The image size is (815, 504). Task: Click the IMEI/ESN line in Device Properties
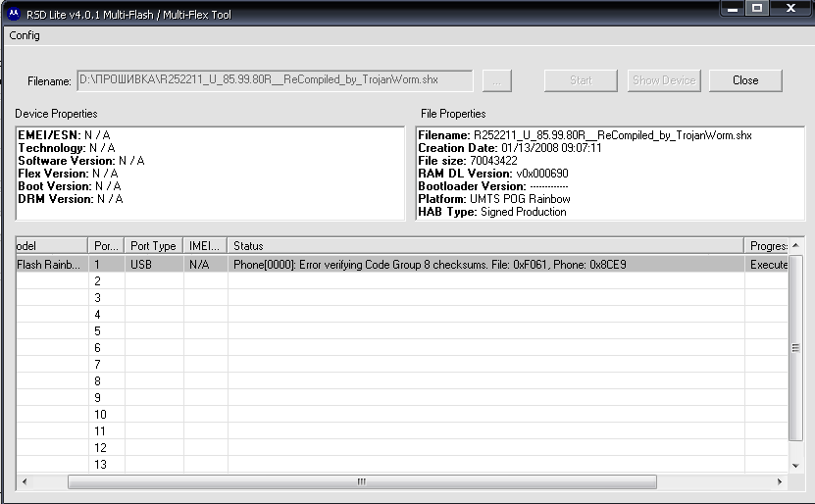coord(64,135)
